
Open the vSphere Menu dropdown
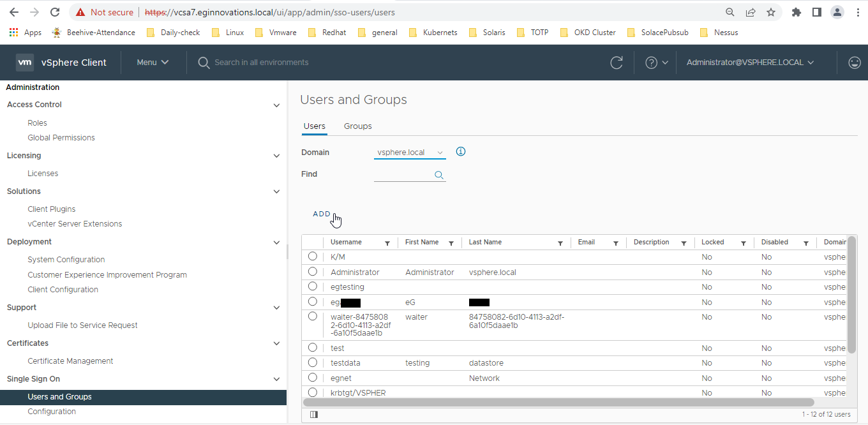coord(153,63)
